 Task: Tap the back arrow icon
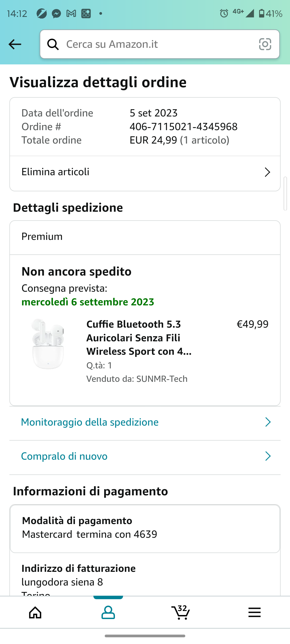pos(15,44)
